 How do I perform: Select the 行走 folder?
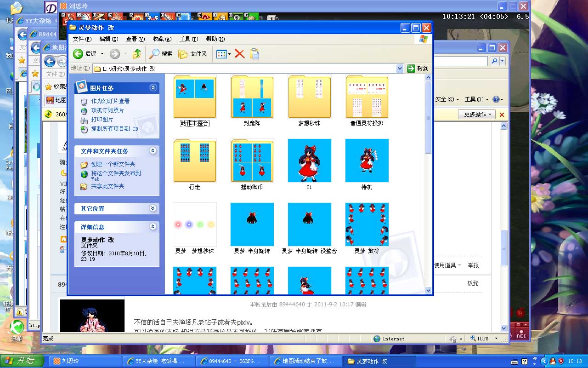pyautogui.click(x=195, y=165)
